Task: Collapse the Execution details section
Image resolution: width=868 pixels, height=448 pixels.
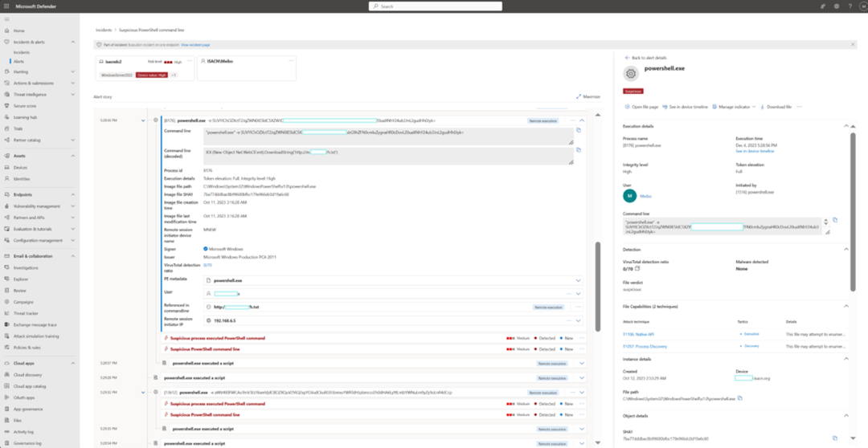Action: [846, 126]
